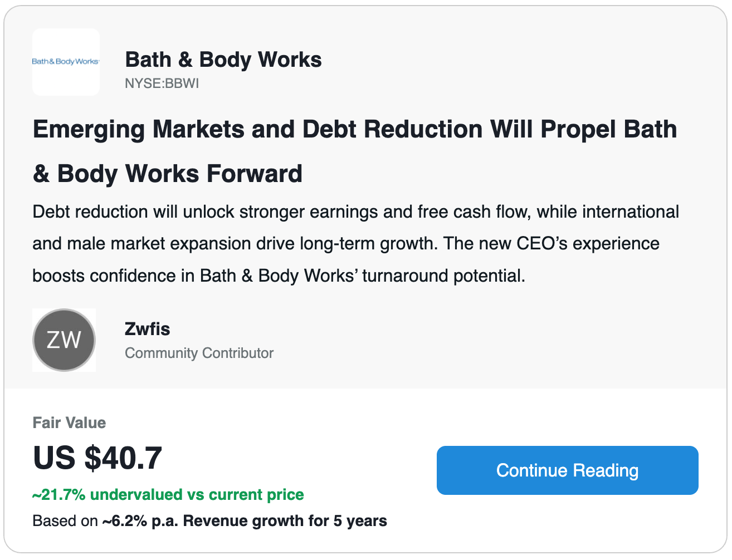This screenshot has width=732, height=560.
Task: Click the '& Body Works Forward' headline line
Action: tap(168, 174)
